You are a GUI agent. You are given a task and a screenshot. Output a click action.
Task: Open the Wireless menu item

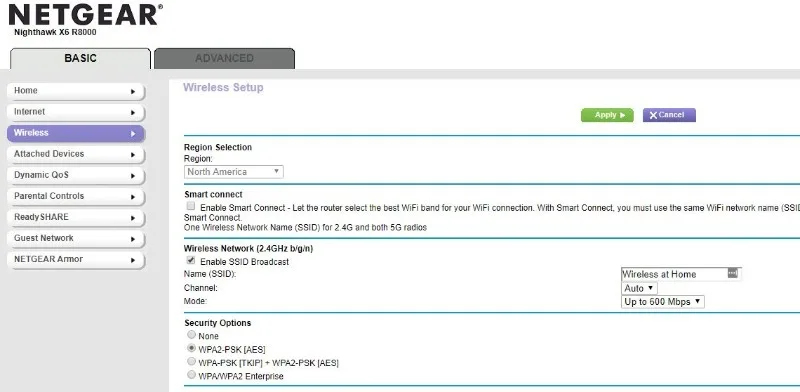pos(76,133)
